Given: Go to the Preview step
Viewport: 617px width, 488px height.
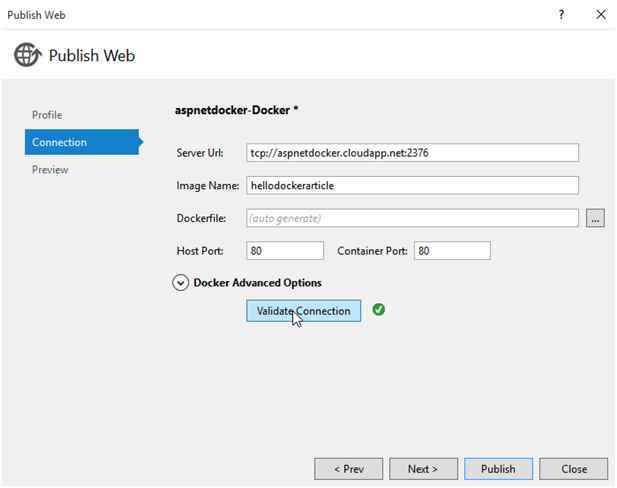Looking at the screenshot, I should (50, 170).
